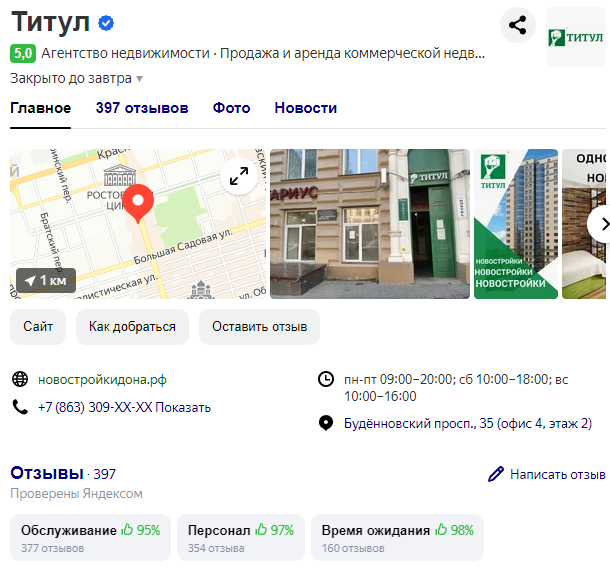
Task: Click the red location pin on the map
Action: (138, 203)
